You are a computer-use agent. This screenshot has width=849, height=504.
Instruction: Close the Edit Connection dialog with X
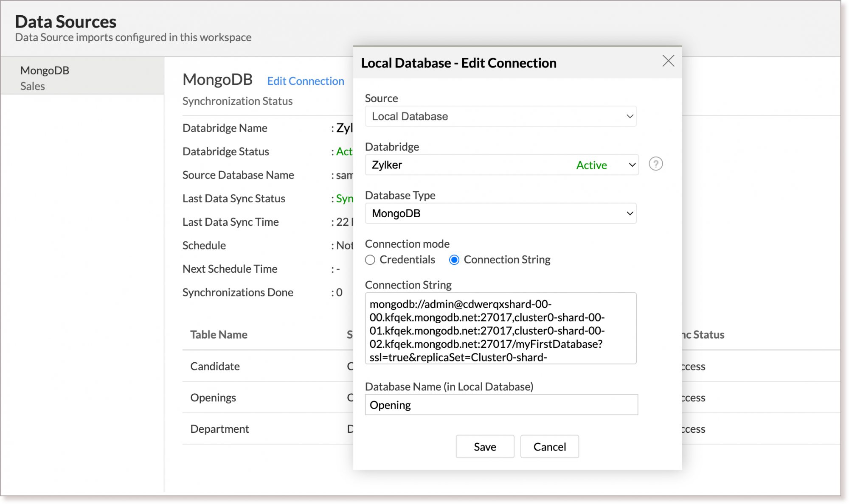[x=668, y=61]
